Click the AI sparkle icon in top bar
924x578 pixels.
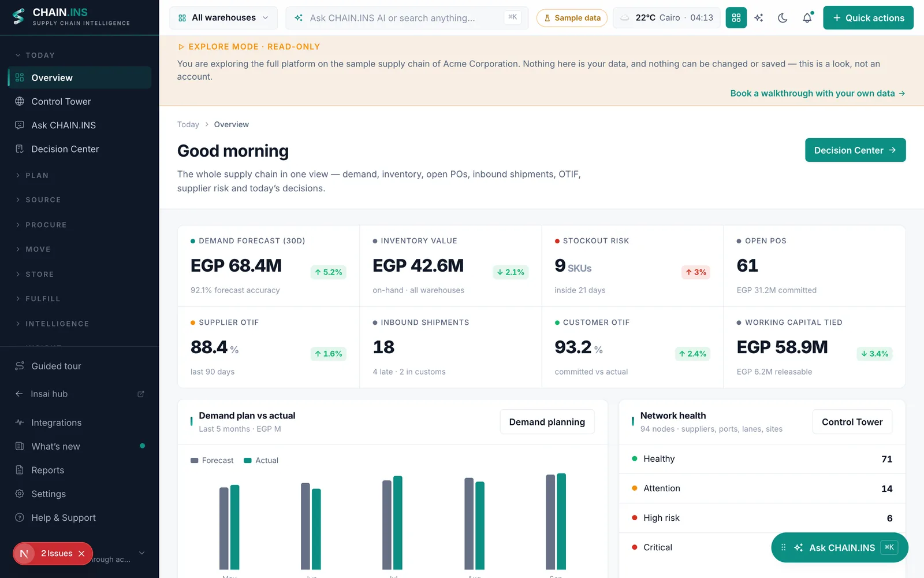pyautogui.click(x=759, y=18)
